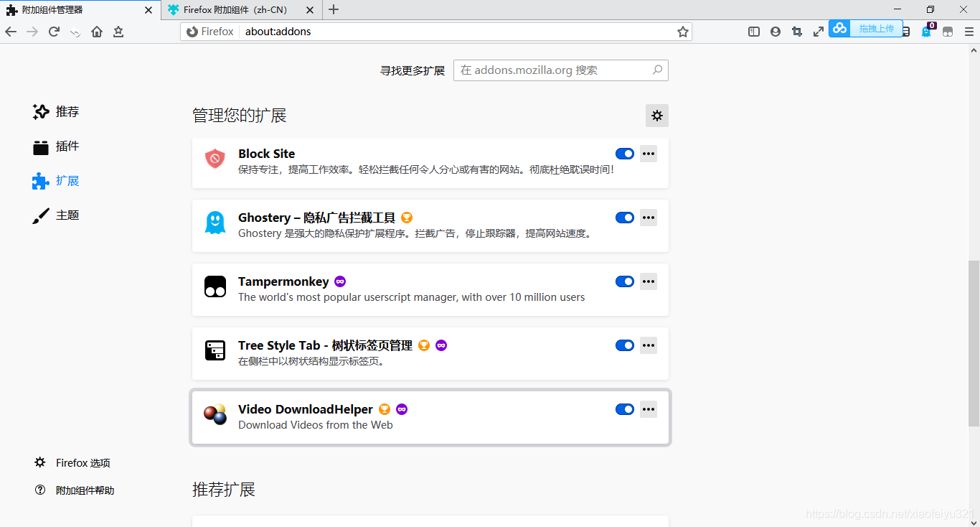The image size is (980, 527).
Task: Click the Ghostery ghost extension icon
Action: click(x=215, y=223)
